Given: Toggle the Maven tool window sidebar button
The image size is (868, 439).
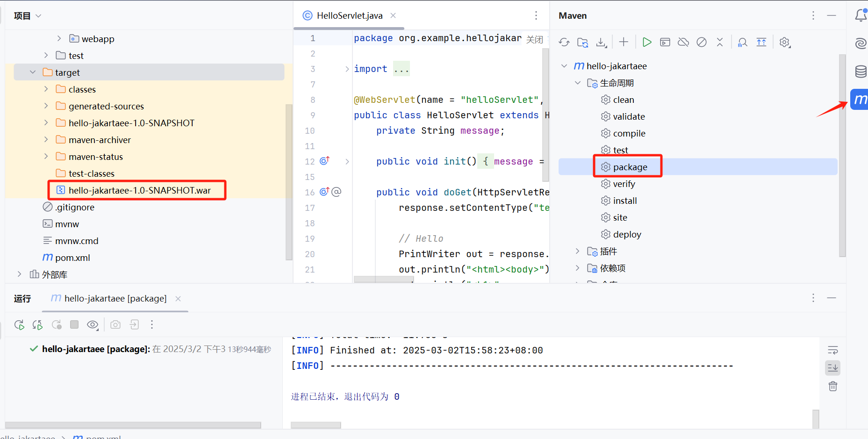Looking at the screenshot, I should coord(860,99).
